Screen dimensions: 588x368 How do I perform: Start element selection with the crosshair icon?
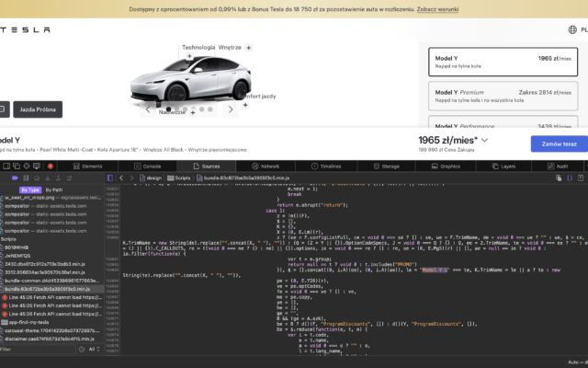point(27,166)
